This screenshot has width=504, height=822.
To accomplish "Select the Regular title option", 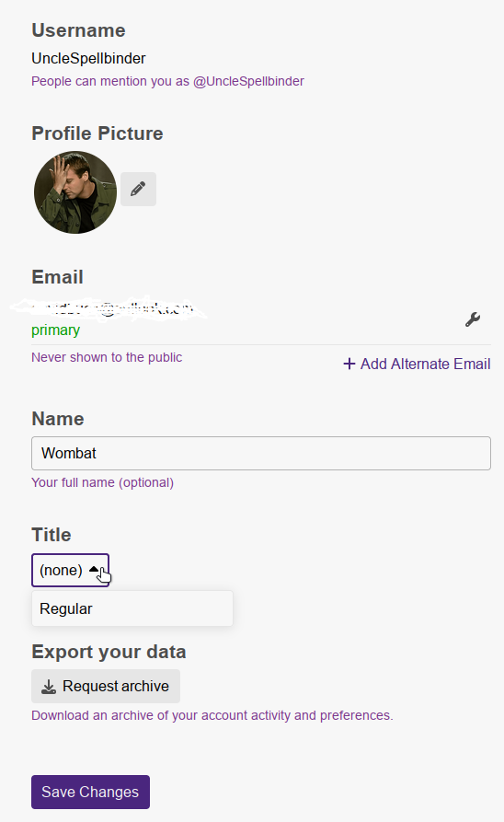I will (132, 608).
